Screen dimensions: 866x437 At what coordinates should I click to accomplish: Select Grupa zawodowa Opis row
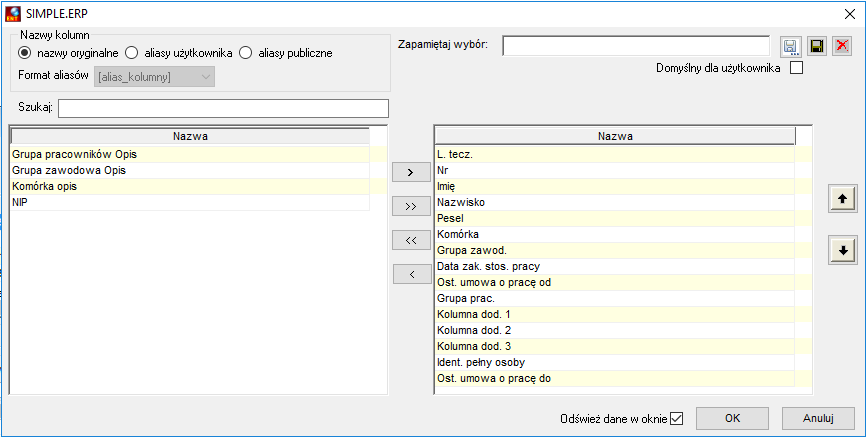coord(190,171)
